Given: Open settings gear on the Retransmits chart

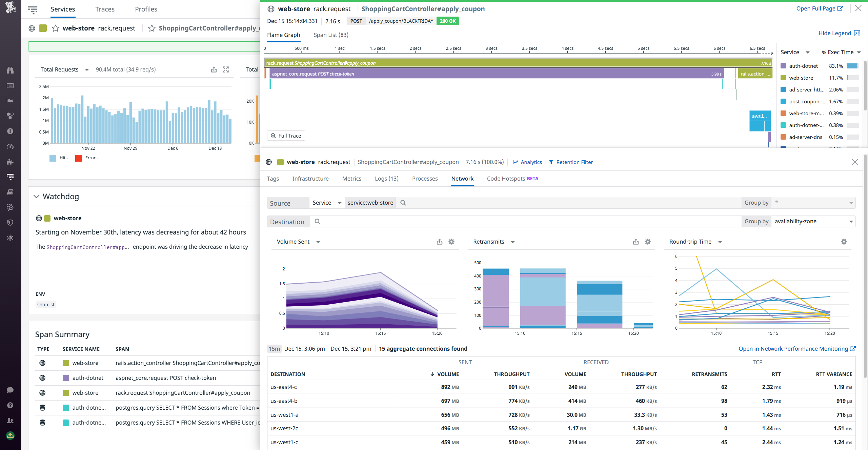Looking at the screenshot, I should tap(647, 242).
